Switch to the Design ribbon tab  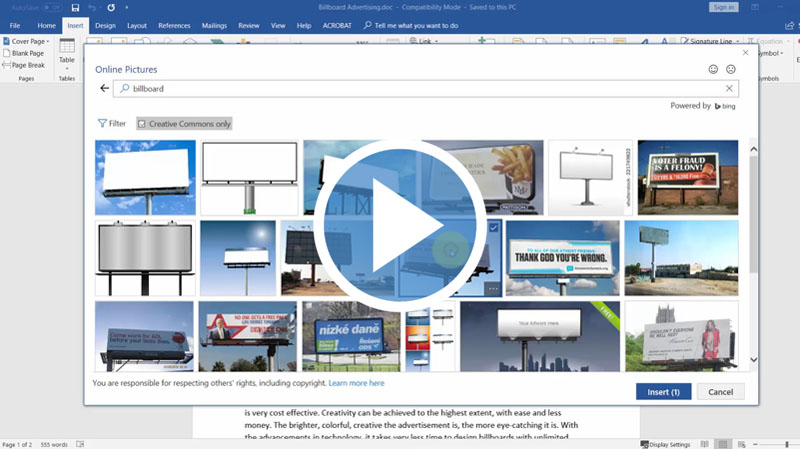pos(105,25)
